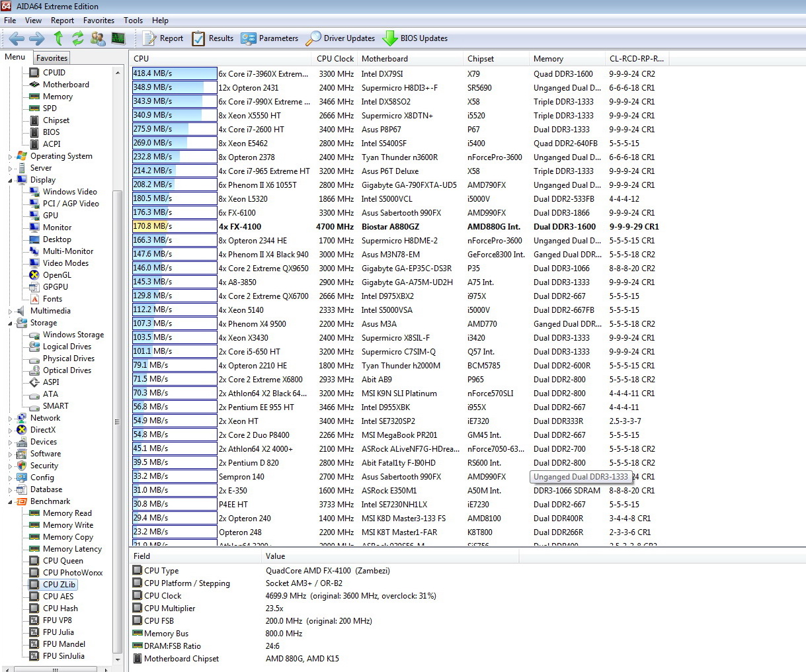Screen dimensions: 806x672
Task: Click the 418.4 MB/s result bar
Action: click(x=175, y=73)
